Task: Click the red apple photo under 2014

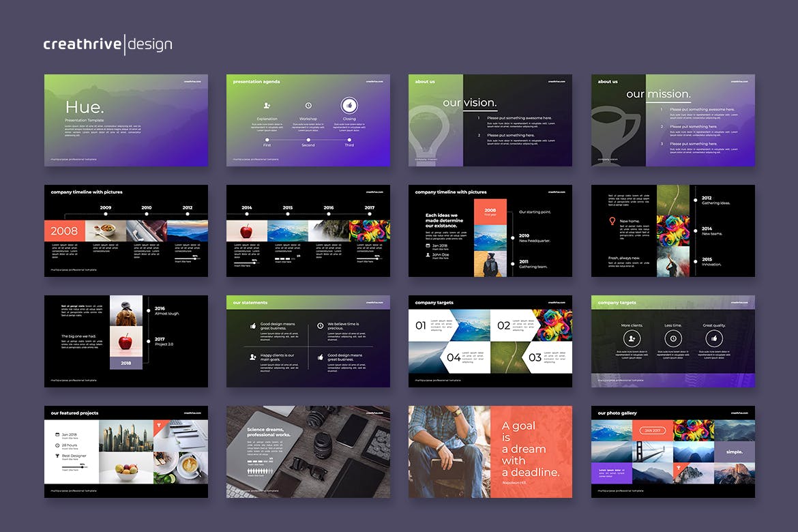Action: pyautogui.click(x=247, y=231)
